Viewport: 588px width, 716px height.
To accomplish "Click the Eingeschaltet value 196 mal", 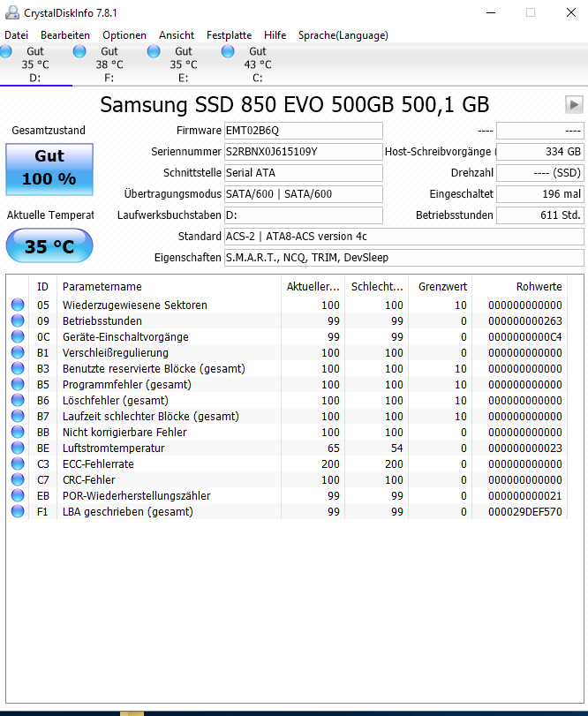I will (x=540, y=194).
